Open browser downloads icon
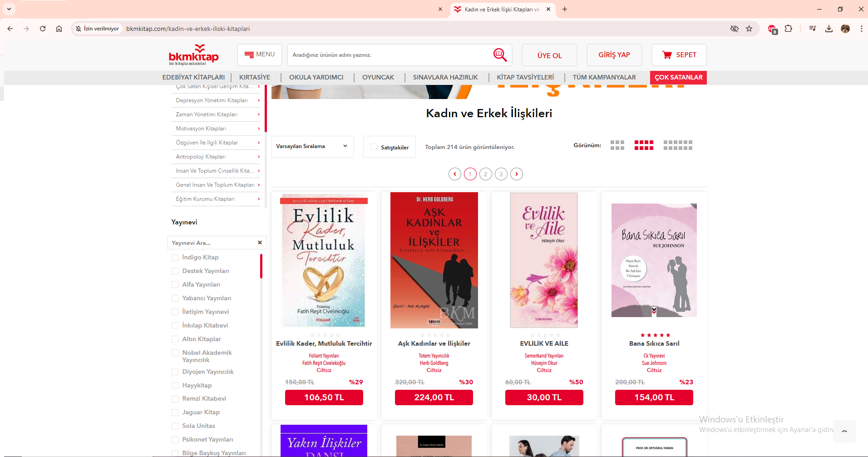This screenshot has height=457, width=868. 829,29
